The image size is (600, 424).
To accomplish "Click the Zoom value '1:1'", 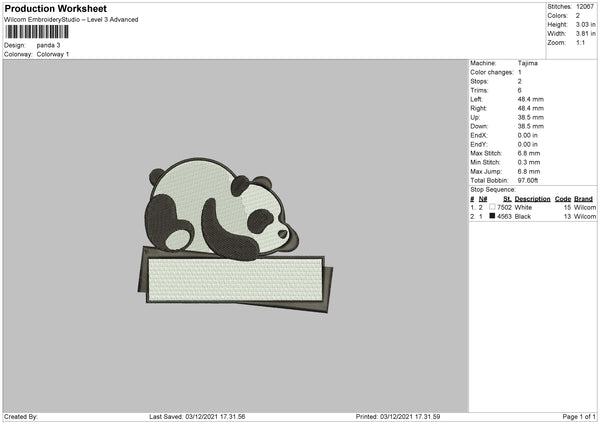I will click(580, 42).
